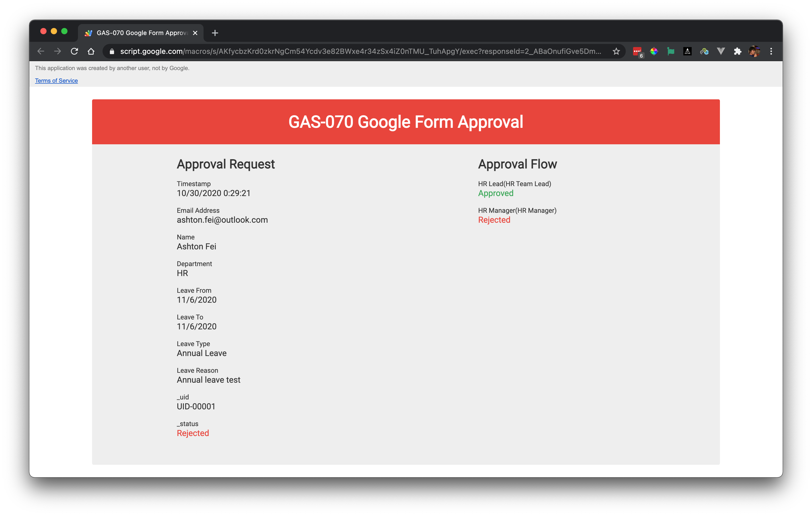Screen dimensions: 812x516
Task: Click the back navigation arrow
Action: coord(41,51)
